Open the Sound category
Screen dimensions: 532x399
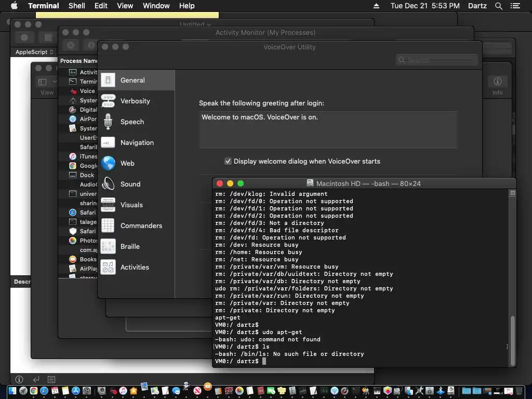(137, 184)
